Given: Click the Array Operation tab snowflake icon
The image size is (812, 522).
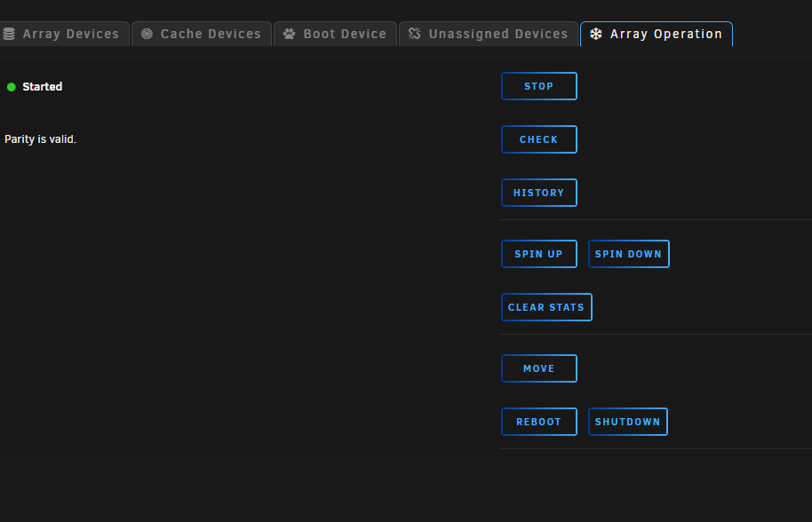Looking at the screenshot, I should (x=596, y=34).
